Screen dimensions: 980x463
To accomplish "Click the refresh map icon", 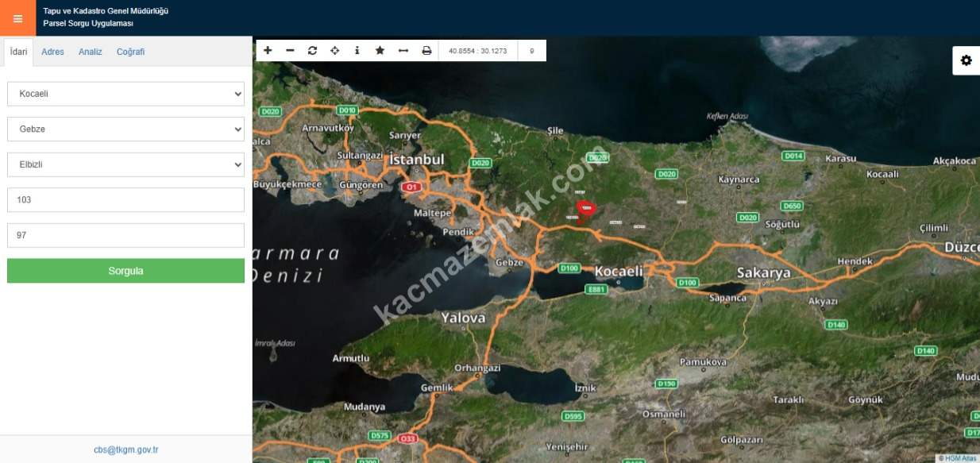I will 312,51.
